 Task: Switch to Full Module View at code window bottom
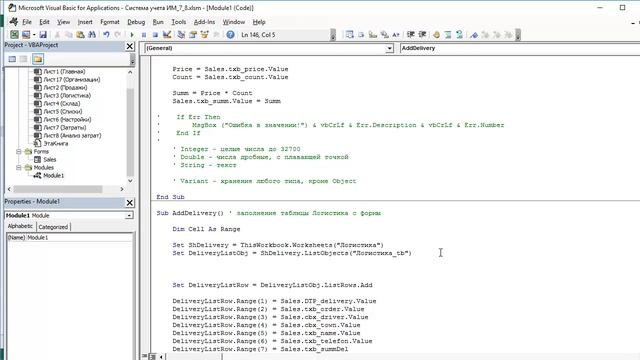click(x=152, y=356)
